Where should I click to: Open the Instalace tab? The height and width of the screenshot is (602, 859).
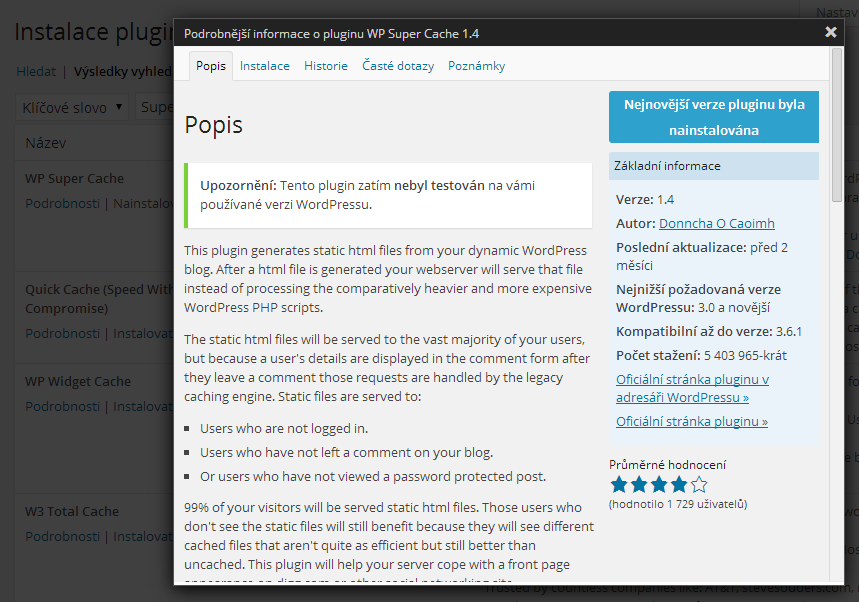(x=265, y=66)
